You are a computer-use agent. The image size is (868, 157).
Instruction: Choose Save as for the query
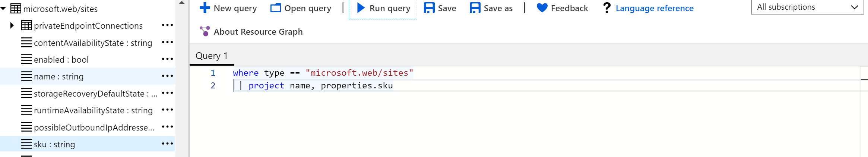click(491, 8)
